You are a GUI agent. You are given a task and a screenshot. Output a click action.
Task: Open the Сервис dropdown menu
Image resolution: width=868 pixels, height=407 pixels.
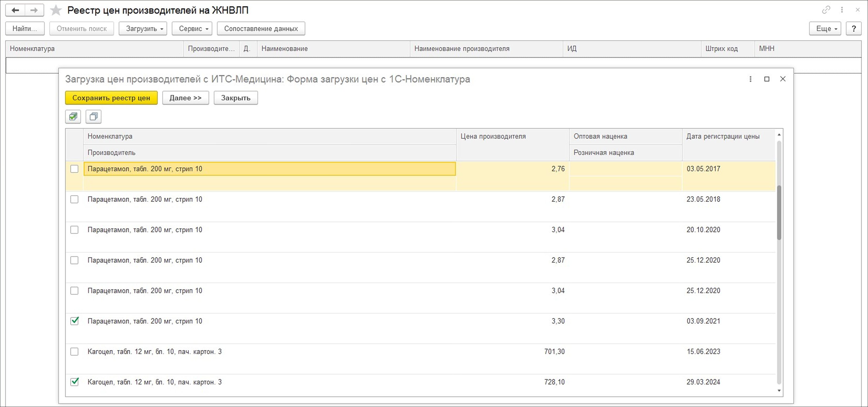click(x=192, y=29)
